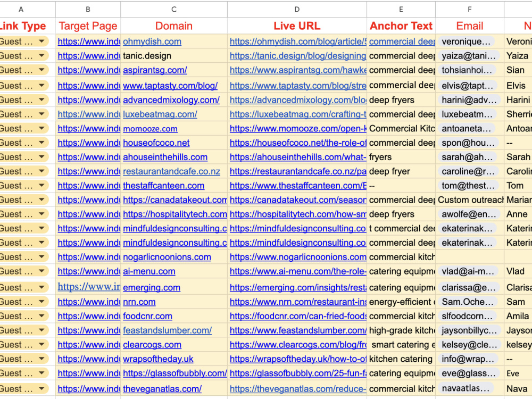Open the nrn.com domain link
Screen dimensions: 532x399
pyautogui.click(x=139, y=302)
